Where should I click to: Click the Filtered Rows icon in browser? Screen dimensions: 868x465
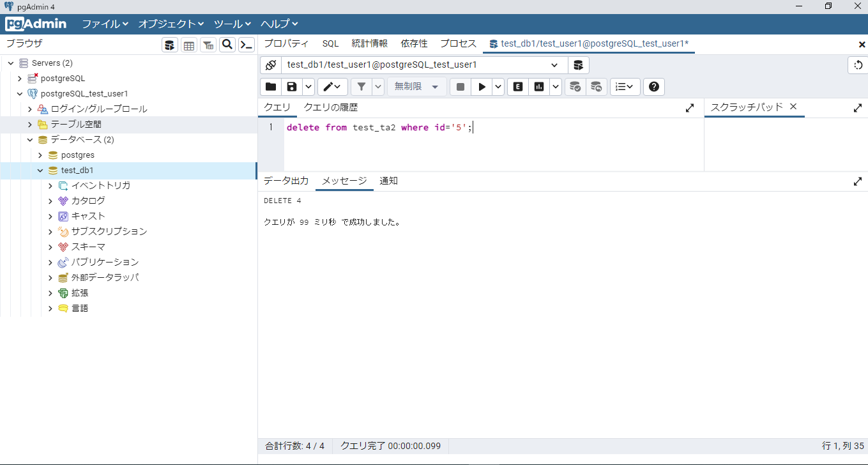click(208, 45)
